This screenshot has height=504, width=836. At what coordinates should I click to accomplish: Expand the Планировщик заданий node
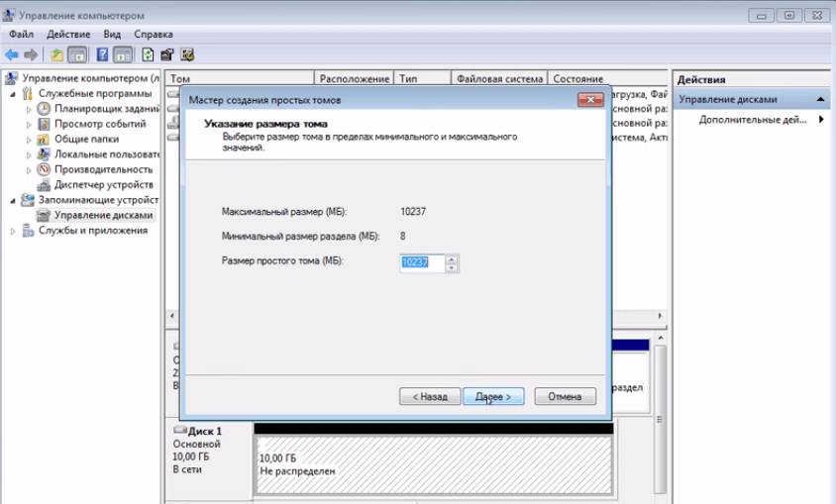(x=29, y=109)
